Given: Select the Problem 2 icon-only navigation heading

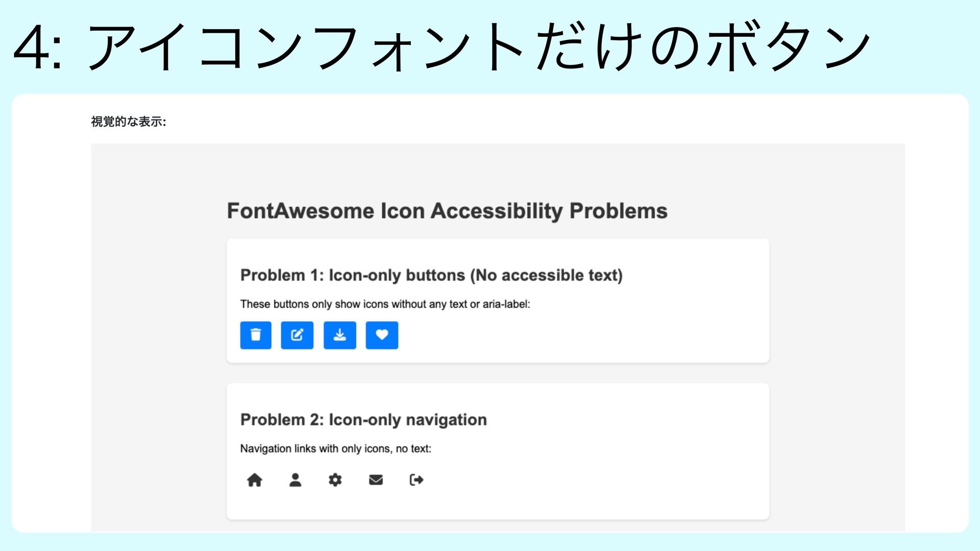Looking at the screenshot, I should coord(363,420).
